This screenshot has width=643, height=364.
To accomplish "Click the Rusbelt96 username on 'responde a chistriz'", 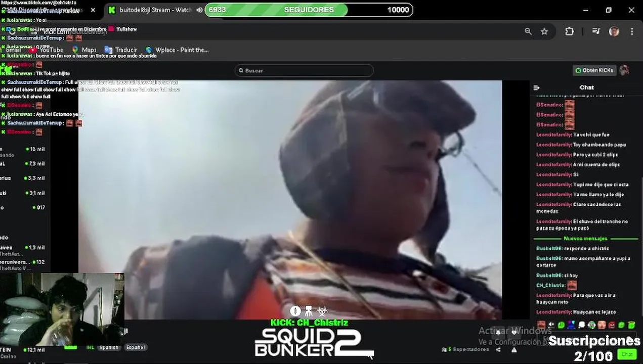I will [549, 248].
